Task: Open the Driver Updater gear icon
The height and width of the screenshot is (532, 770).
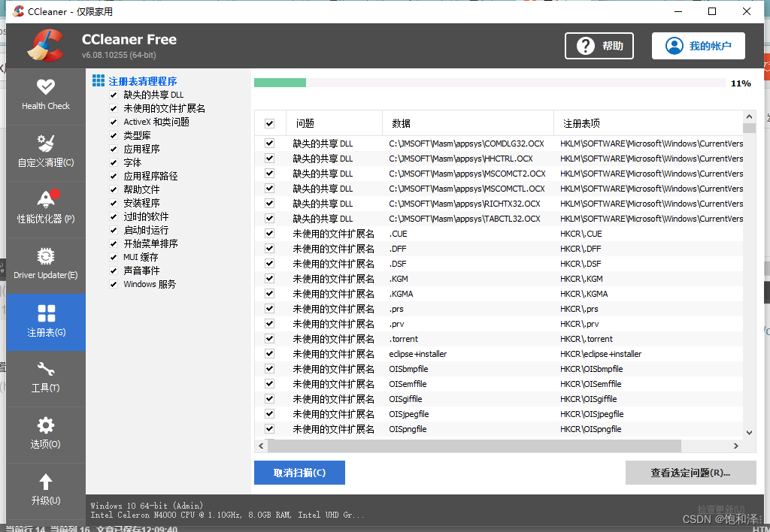Action: pyautogui.click(x=46, y=256)
